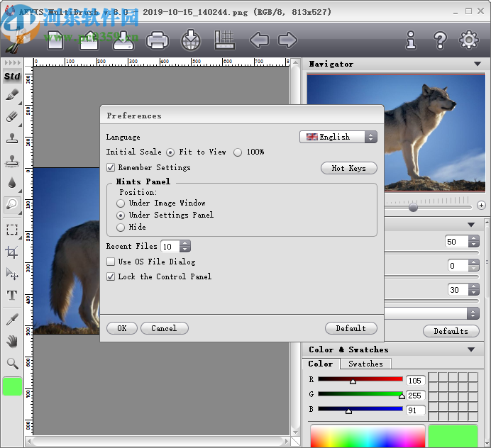Select the Zoom magnifier tool
Viewport: 491px width, 448px height.
(12, 364)
